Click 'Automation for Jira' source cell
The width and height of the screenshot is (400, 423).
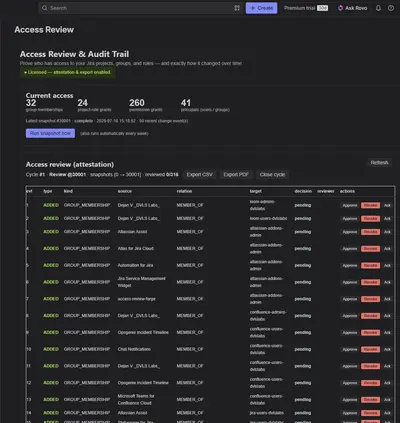coord(135,266)
